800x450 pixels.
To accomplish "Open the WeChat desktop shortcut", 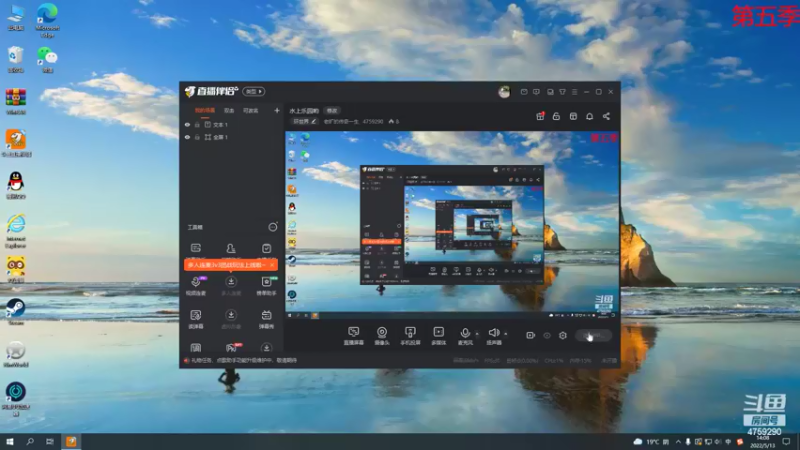I will pyautogui.click(x=47, y=59).
